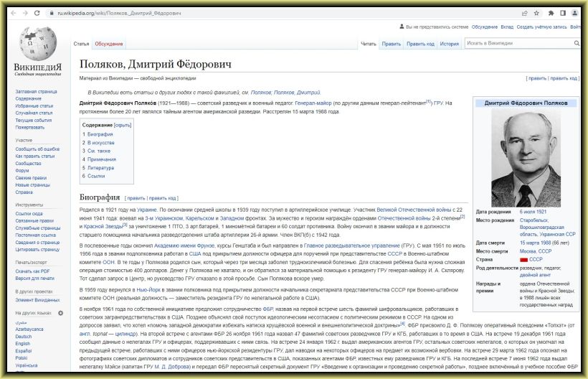Switch to the Deutsch language version
Image resolution: width=588 pixels, height=379 pixels.
pyautogui.click(x=23, y=336)
